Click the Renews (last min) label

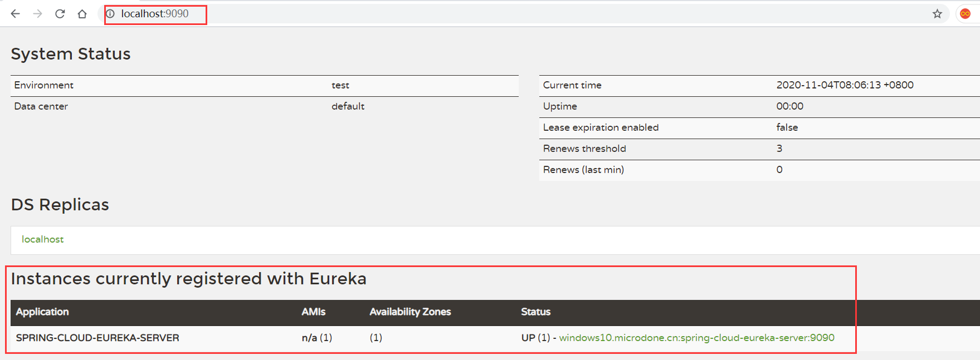pyautogui.click(x=583, y=170)
